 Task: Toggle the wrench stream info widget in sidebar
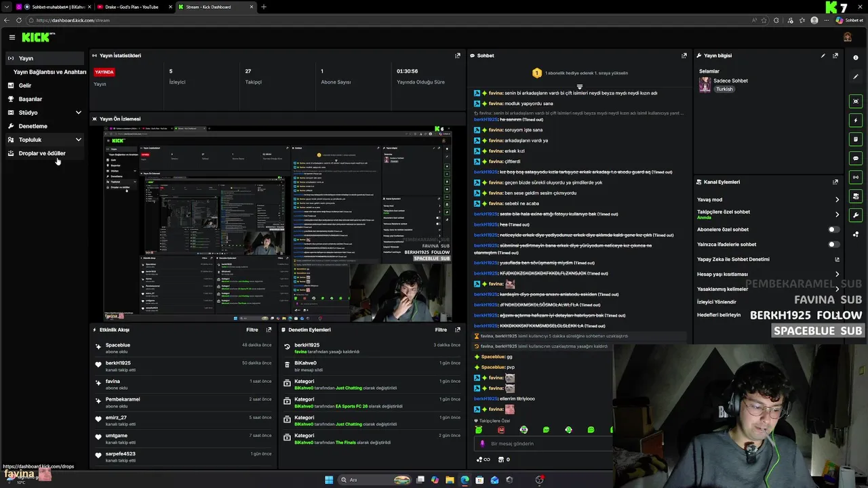[856, 215]
